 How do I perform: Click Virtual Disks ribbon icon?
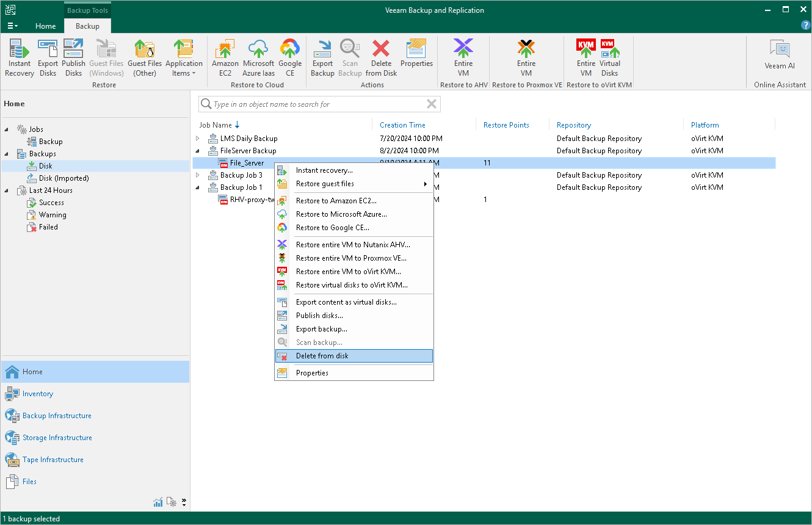pyautogui.click(x=610, y=58)
